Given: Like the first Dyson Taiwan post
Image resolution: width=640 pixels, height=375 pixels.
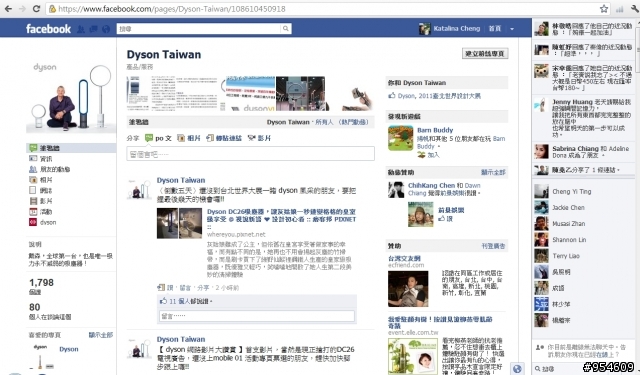Looking at the screenshot, I should (x=170, y=288).
